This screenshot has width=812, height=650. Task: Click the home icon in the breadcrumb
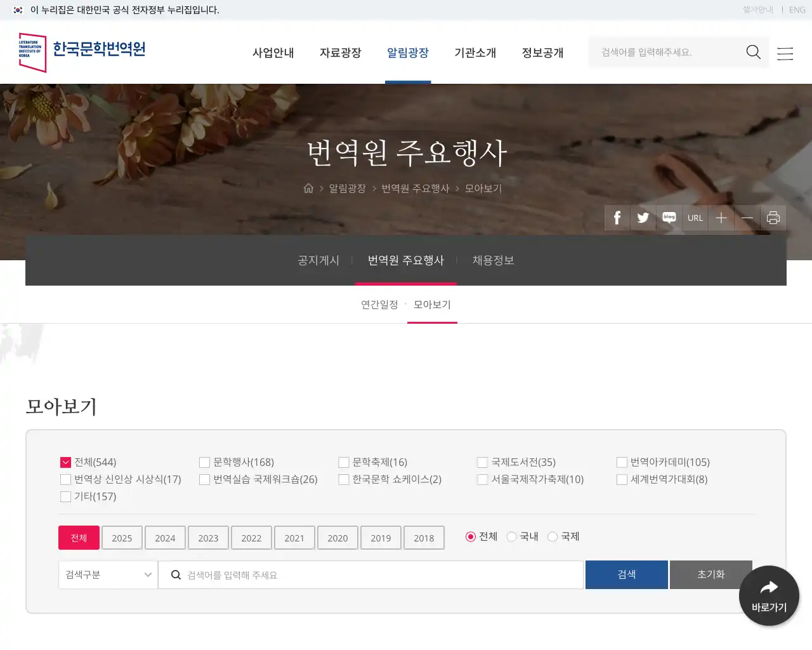tap(308, 188)
